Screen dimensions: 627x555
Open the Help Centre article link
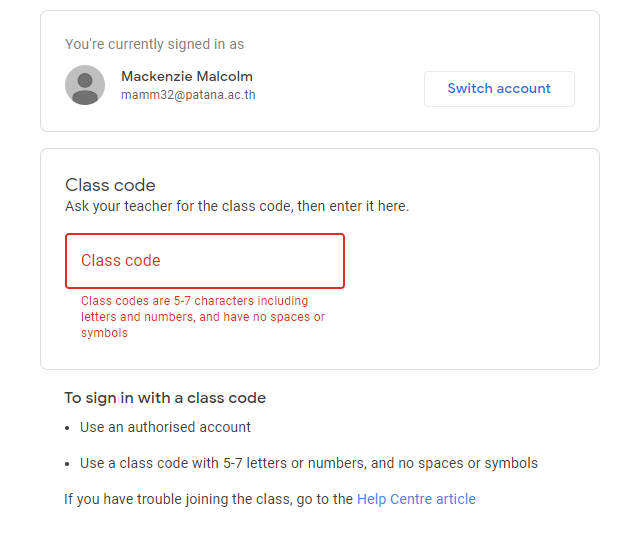416,499
